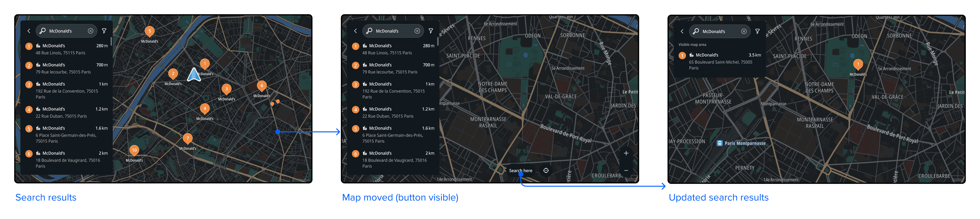Open the 65 Boulevard Saint-Michel result
Viewport: 980px width, 219px height.
[720, 61]
